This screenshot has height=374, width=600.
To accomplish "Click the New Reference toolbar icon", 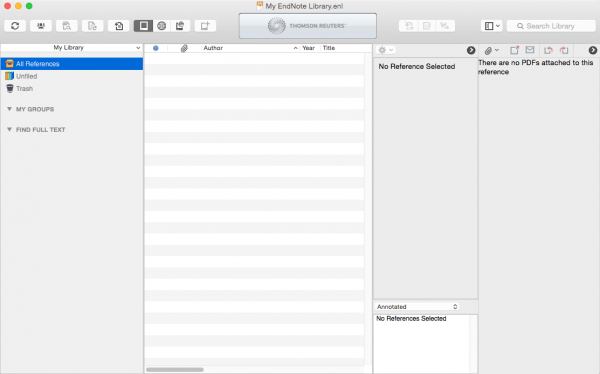I will pos(205,26).
